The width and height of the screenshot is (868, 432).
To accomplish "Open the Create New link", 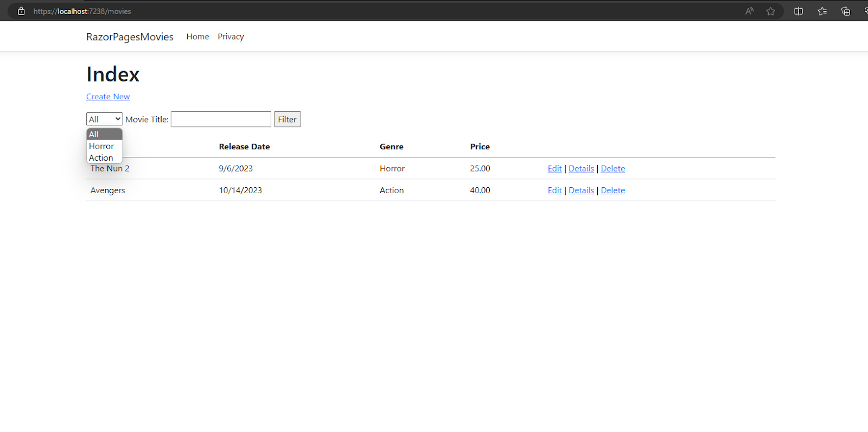I will [x=108, y=97].
